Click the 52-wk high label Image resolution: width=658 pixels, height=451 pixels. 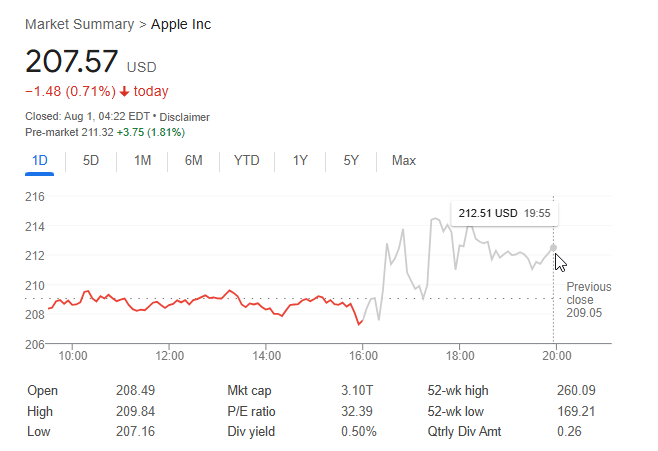(457, 391)
